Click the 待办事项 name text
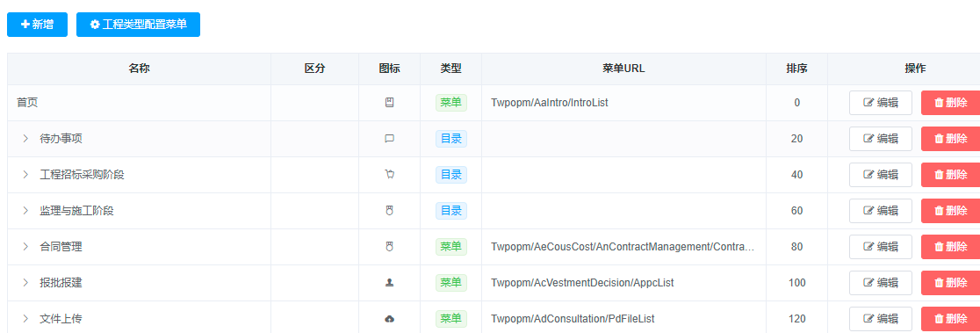This screenshot has height=333, width=980. (x=61, y=139)
